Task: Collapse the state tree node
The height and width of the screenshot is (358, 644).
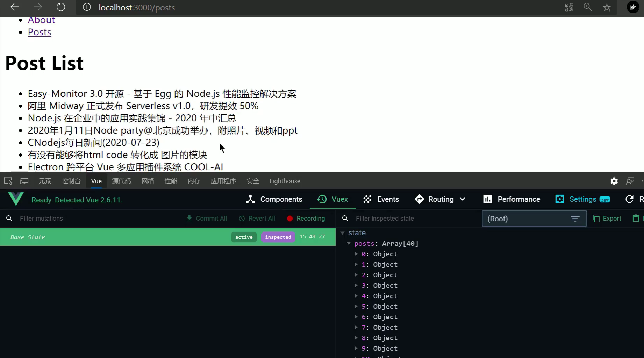Action: click(x=343, y=233)
